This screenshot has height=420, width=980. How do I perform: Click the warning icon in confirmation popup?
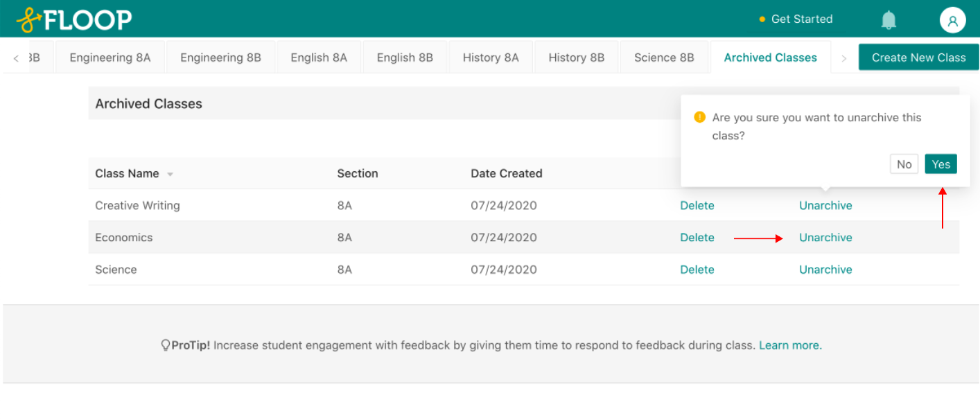(x=699, y=117)
